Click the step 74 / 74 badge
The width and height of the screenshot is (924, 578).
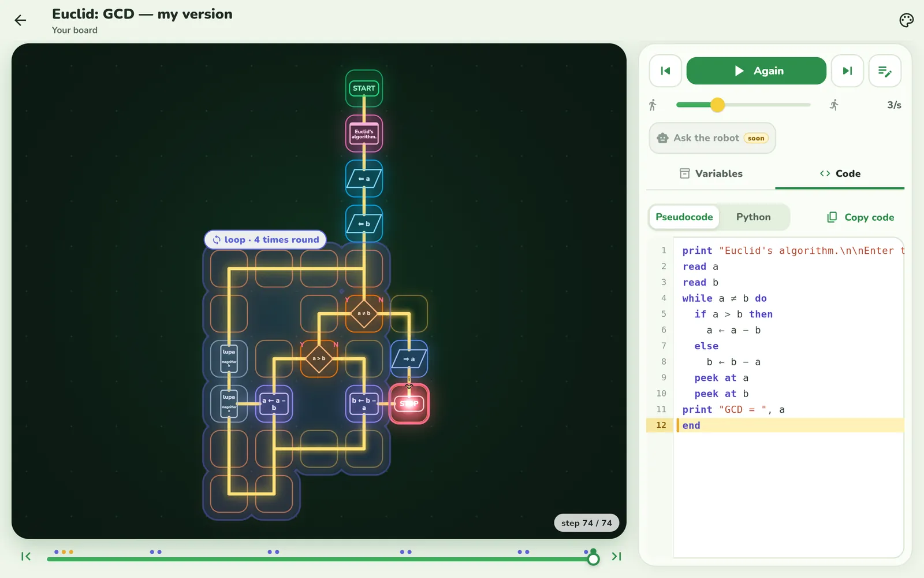coord(586,523)
